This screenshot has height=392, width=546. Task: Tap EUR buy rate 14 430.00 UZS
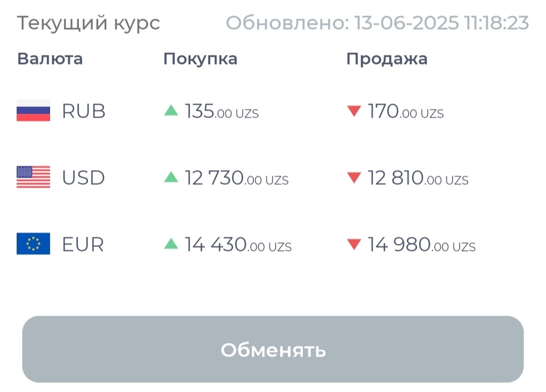tap(238, 245)
